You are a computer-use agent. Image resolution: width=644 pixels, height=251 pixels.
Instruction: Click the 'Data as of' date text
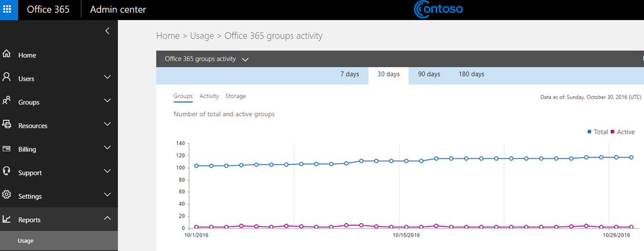click(x=591, y=97)
